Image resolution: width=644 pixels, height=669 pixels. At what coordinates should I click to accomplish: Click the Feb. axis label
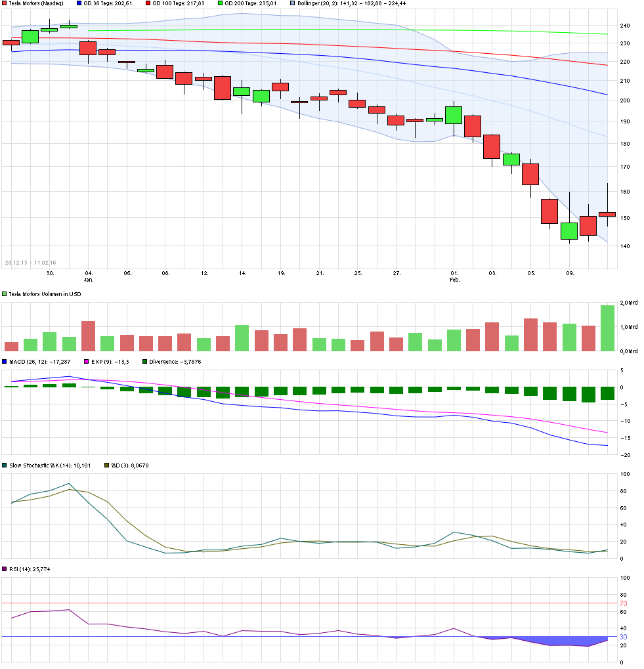(454, 278)
